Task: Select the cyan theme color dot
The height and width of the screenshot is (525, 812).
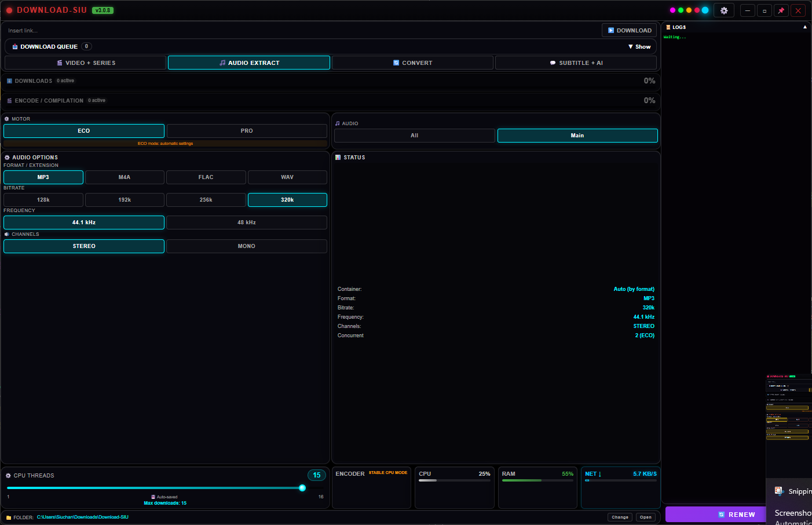Action: 705,10
